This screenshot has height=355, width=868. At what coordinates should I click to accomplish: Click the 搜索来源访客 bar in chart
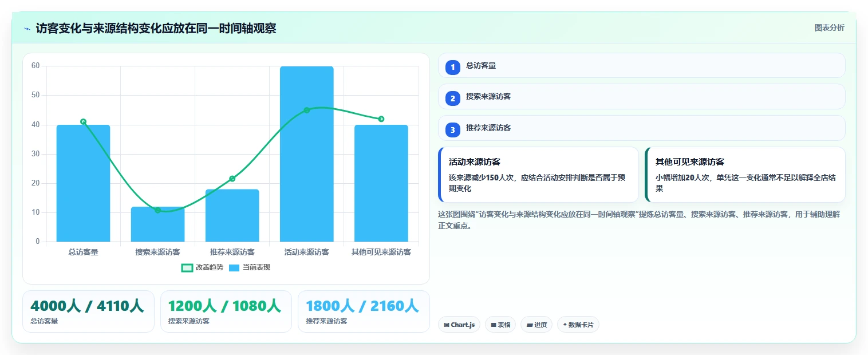(157, 224)
